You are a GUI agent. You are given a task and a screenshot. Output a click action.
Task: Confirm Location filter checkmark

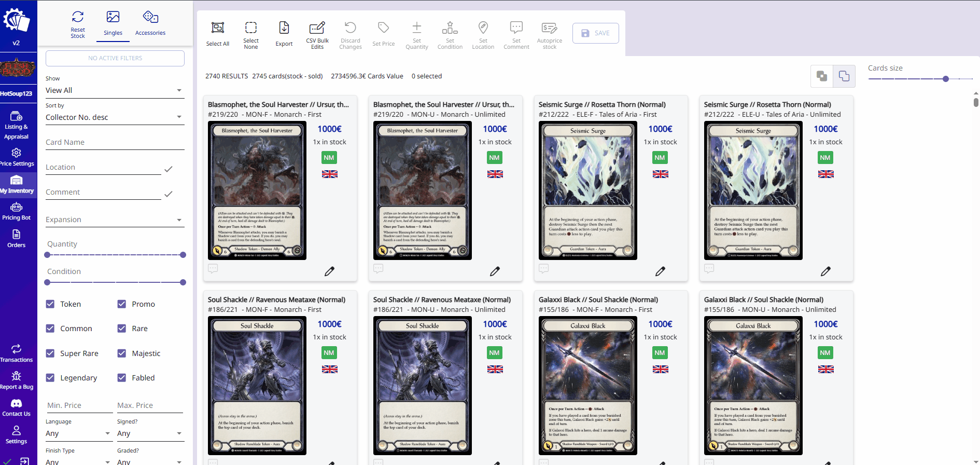click(169, 169)
